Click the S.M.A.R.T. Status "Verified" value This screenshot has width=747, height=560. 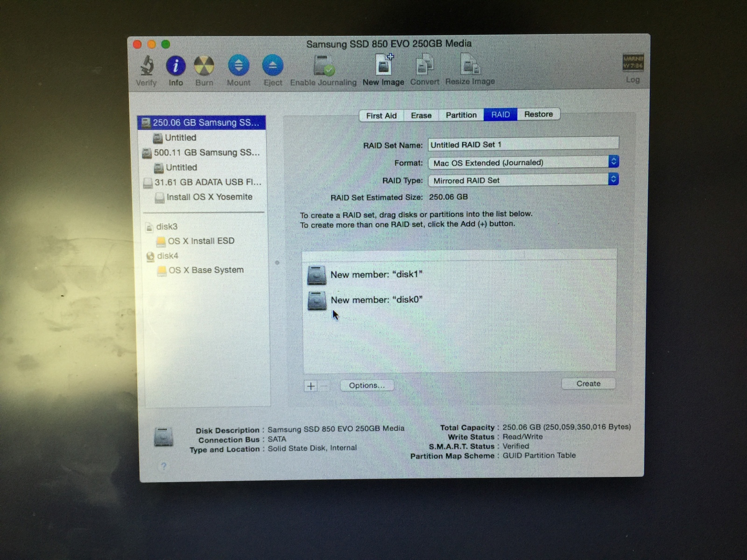[516, 446]
